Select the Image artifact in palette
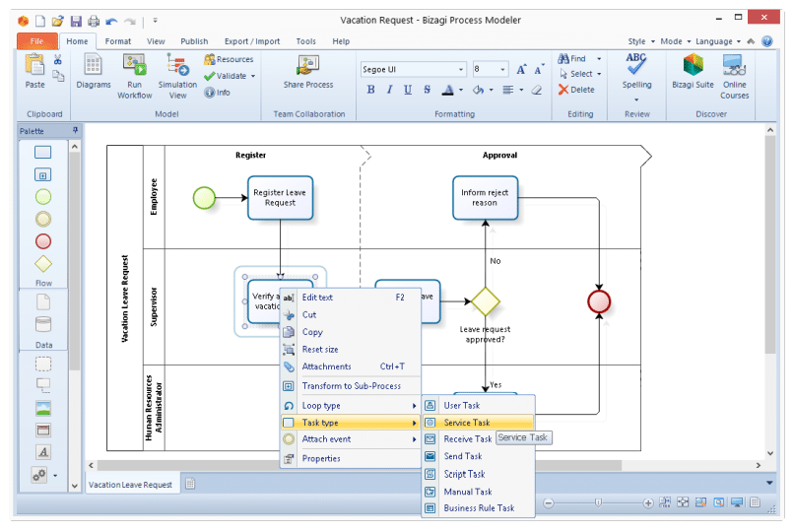 click(x=43, y=408)
